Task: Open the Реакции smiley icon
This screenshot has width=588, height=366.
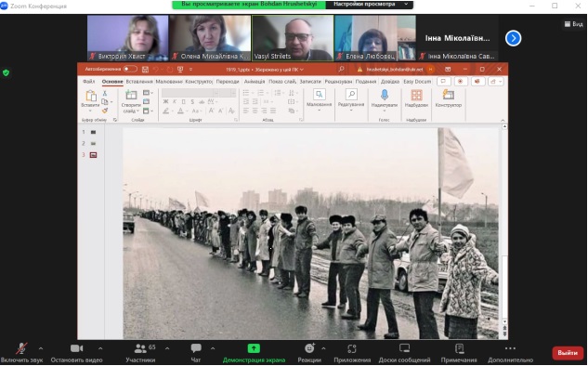Action: pos(309,348)
